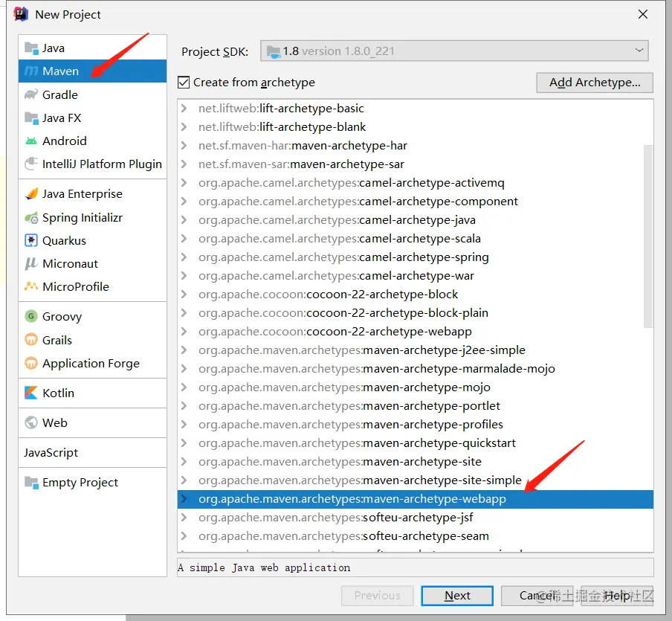672x621 pixels.
Task: Click the IntelliJ Platform Plugin icon
Action: click(x=31, y=164)
